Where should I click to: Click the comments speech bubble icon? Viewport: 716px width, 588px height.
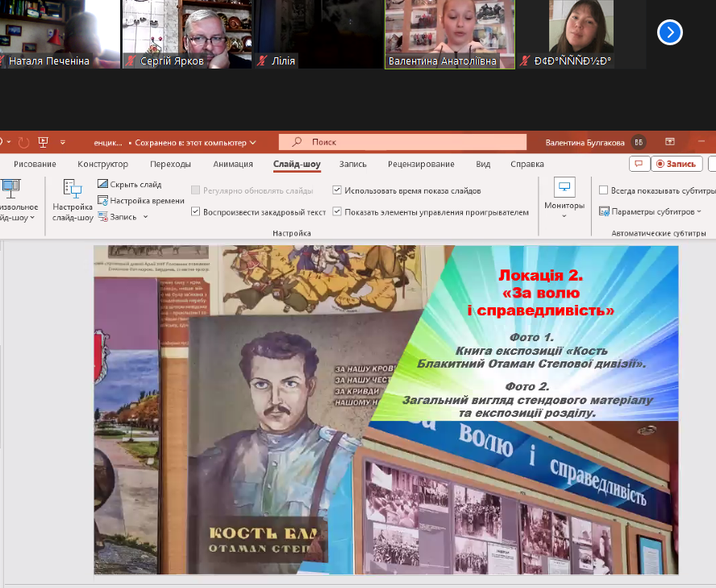pos(639,164)
